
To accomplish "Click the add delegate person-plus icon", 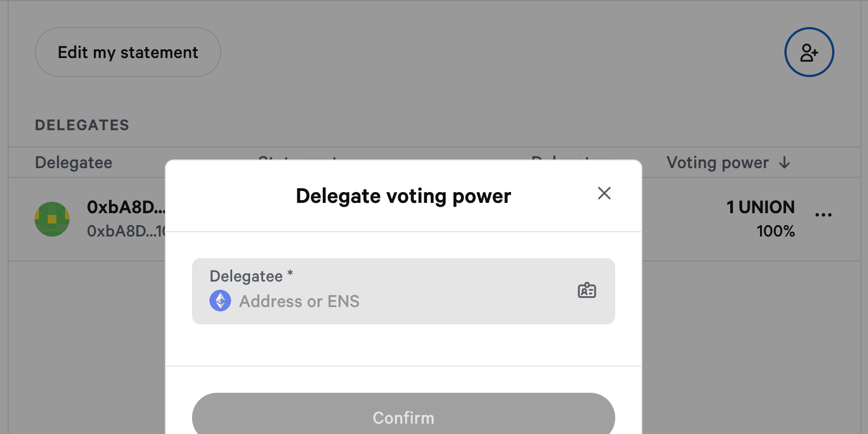I will (x=809, y=52).
